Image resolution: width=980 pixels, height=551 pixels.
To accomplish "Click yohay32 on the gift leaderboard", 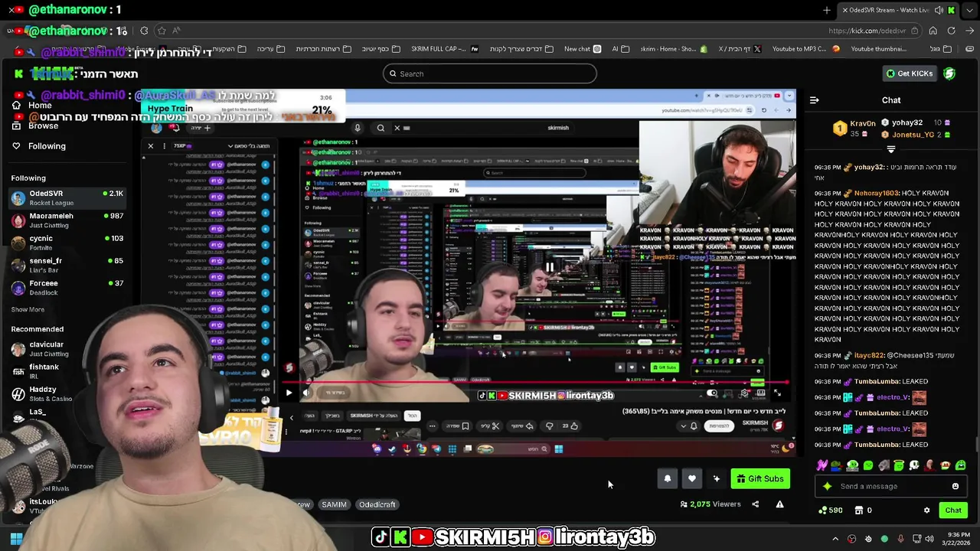I will [x=906, y=122].
